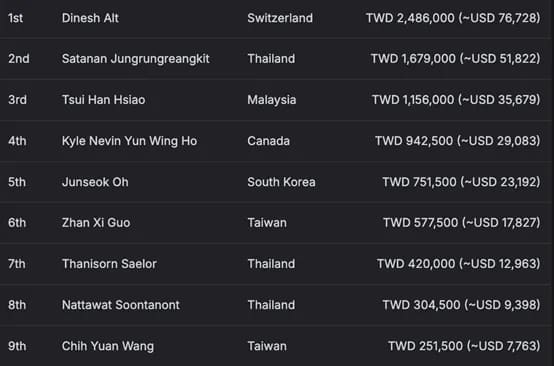Click the name Tsui Han Hsiao

pyautogui.click(x=104, y=100)
